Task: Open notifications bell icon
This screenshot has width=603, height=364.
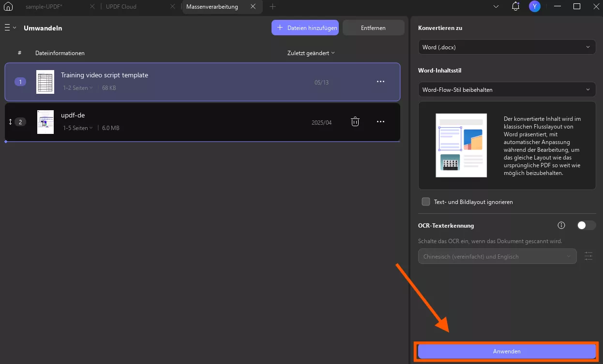Action: [515, 7]
